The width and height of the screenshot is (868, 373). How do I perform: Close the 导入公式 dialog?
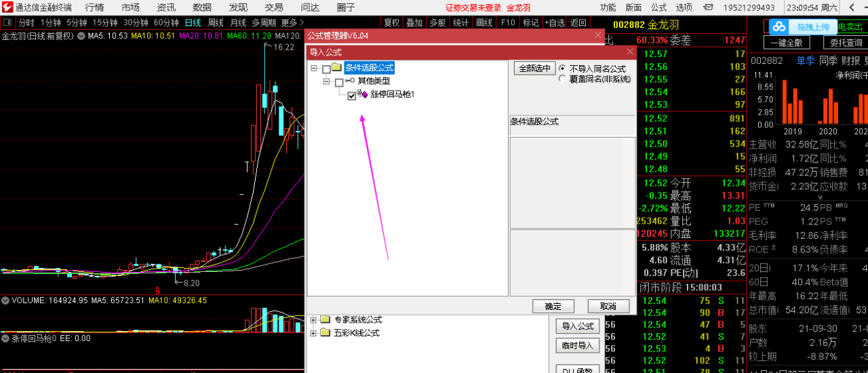point(629,51)
